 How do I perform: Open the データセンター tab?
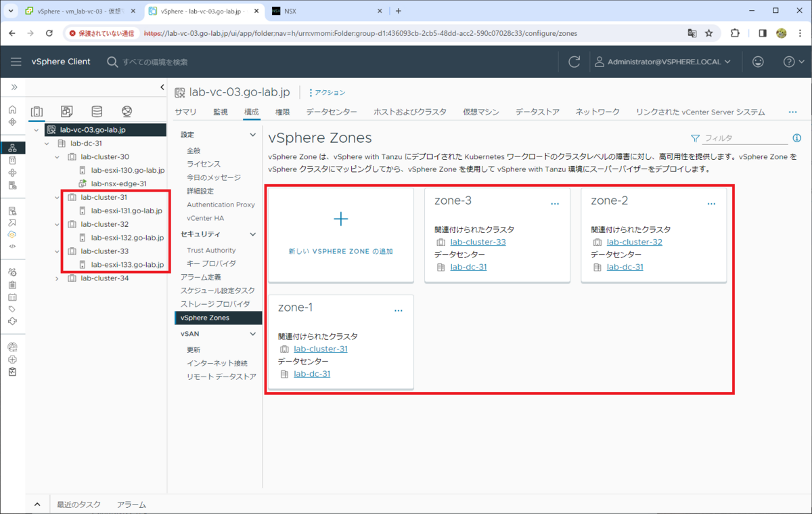[332, 112]
